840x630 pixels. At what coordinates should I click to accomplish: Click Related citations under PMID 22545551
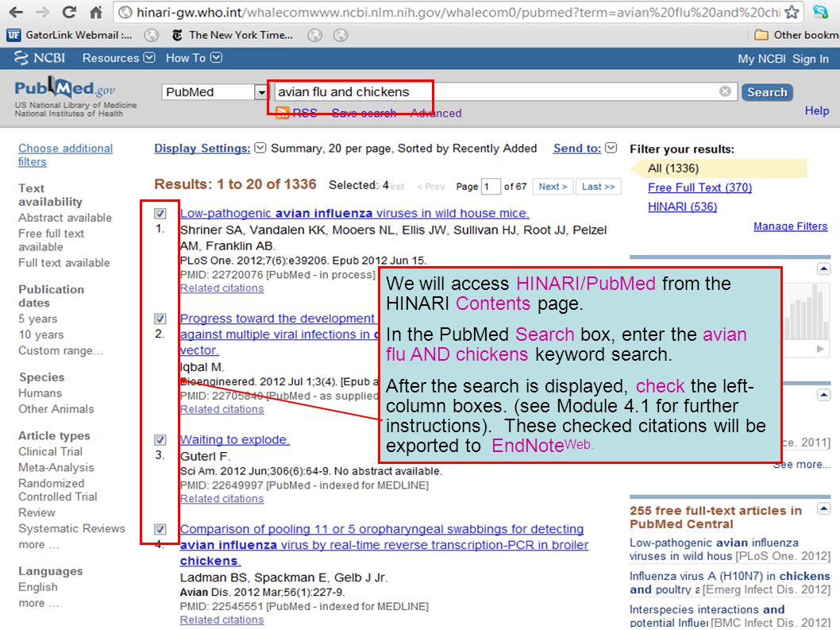point(222,620)
